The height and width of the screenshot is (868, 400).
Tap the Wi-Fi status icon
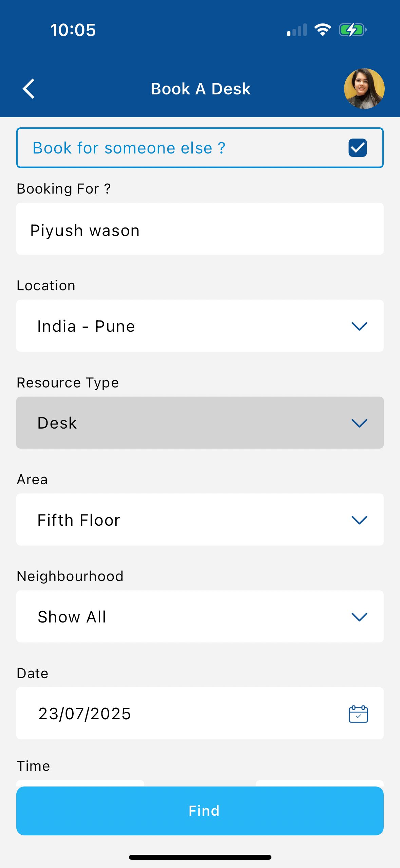pos(323,30)
